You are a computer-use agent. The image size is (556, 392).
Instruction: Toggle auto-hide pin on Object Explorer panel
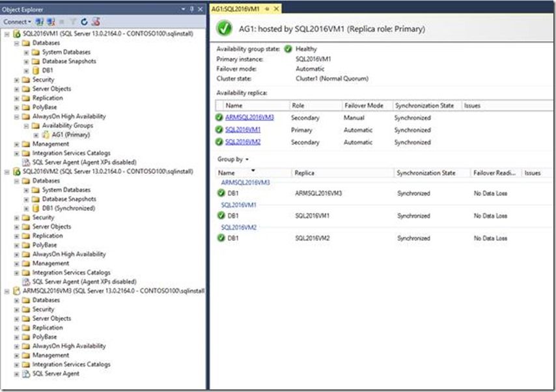tap(192, 9)
